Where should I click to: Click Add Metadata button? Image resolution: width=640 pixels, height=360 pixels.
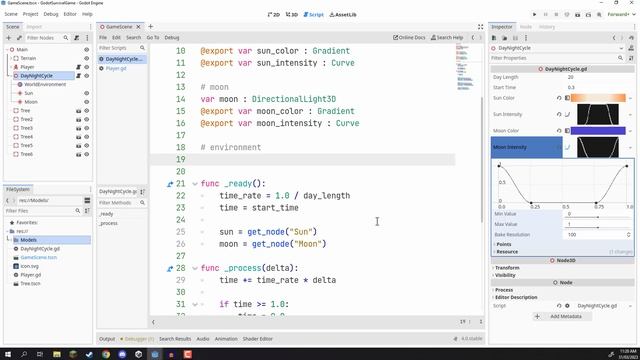pyautogui.click(x=562, y=316)
